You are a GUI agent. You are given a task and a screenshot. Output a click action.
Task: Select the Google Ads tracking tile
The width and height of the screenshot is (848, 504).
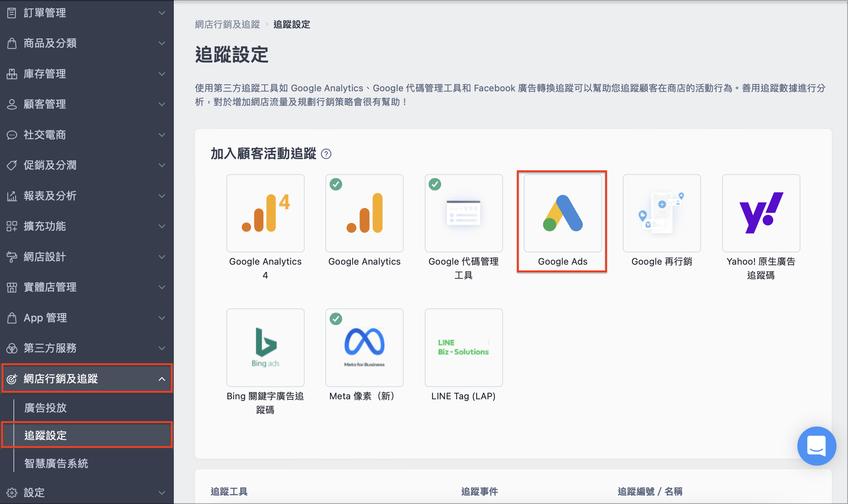(563, 213)
